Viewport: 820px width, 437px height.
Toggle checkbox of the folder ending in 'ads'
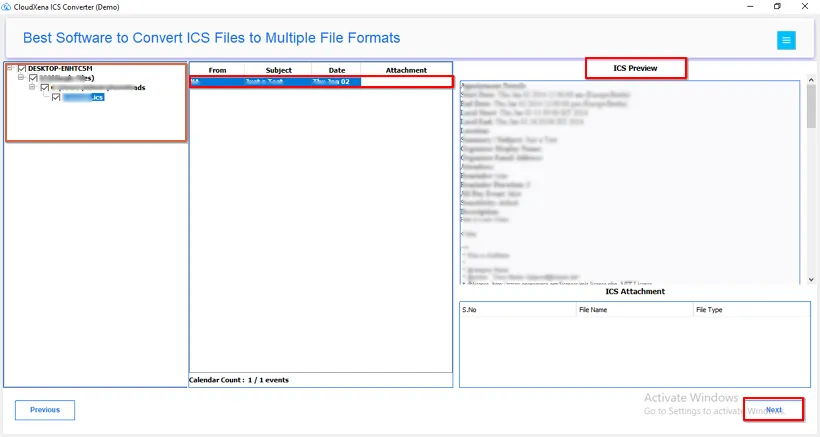pyautogui.click(x=45, y=87)
